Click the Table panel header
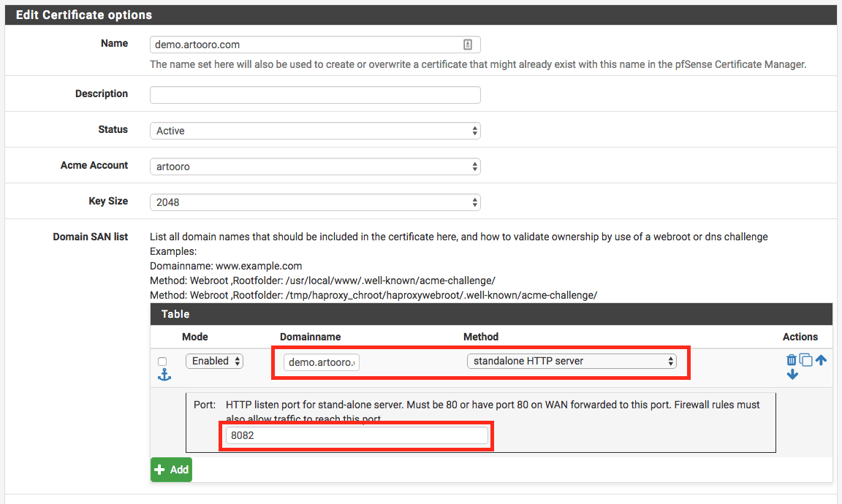This screenshot has width=842, height=504. pyautogui.click(x=491, y=314)
